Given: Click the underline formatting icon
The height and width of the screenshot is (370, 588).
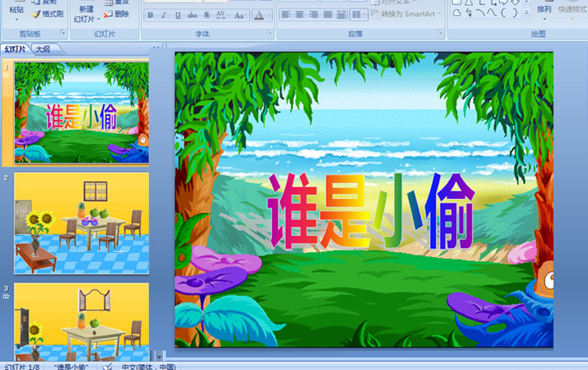Looking at the screenshot, I should pos(176,16).
